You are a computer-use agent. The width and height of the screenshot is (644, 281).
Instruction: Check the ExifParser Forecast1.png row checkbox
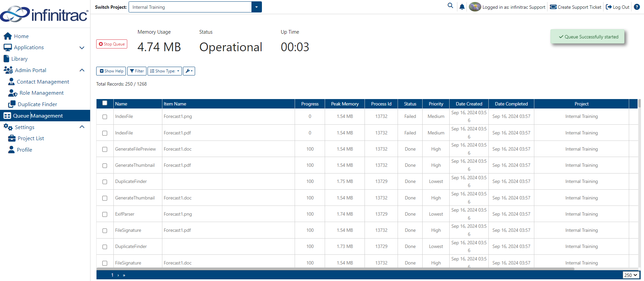pos(105,214)
